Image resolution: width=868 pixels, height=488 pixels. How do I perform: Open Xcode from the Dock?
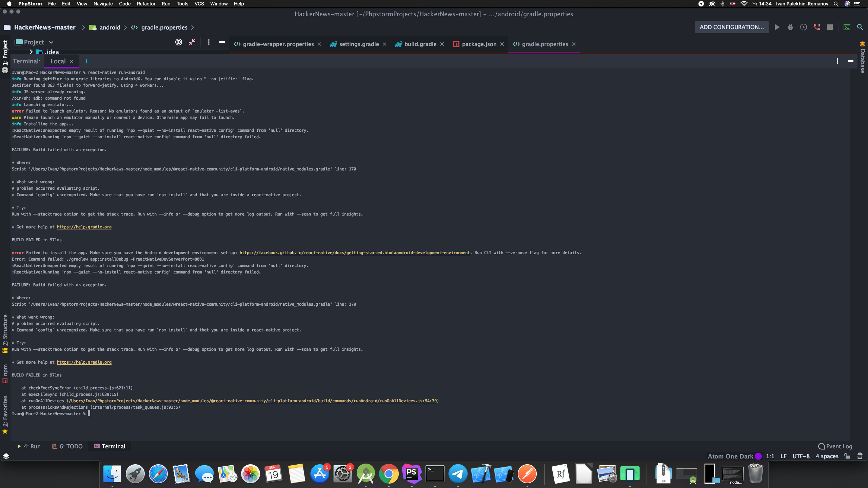coord(481,474)
